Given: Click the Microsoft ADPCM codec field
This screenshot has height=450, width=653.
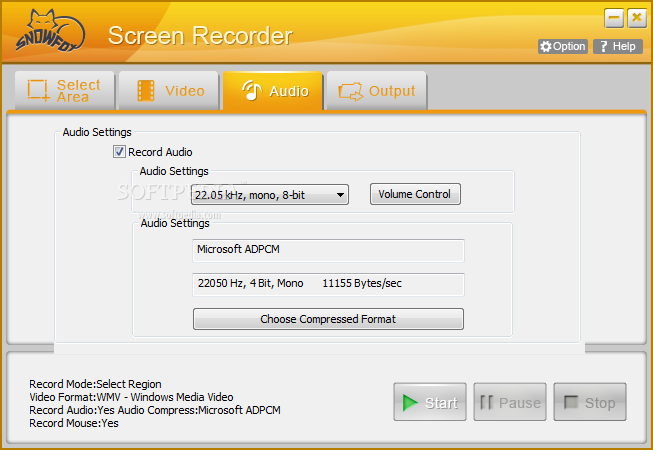Looking at the screenshot, I should point(328,250).
